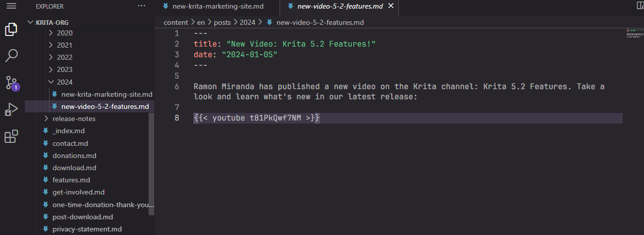Viewport: 644px width, 235px height.
Task: Open the Explorer view in activity bar
Action: [x=11, y=29]
